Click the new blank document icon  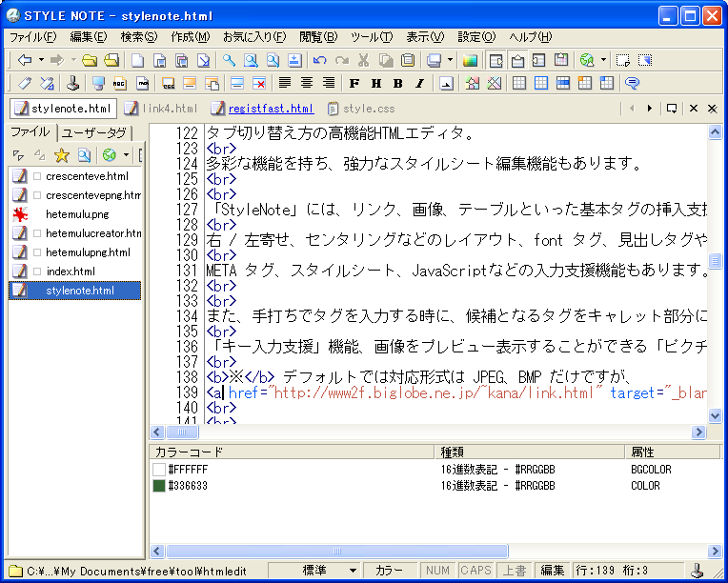[x=137, y=60]
